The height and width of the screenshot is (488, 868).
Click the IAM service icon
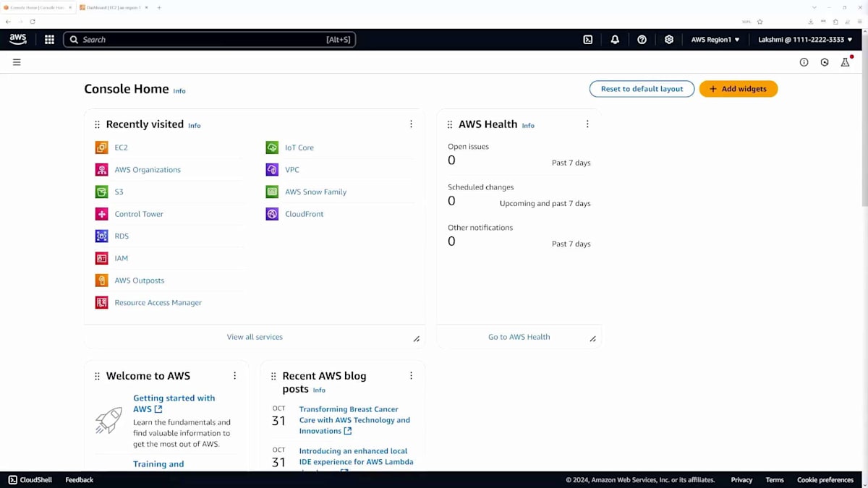(101, 258)
